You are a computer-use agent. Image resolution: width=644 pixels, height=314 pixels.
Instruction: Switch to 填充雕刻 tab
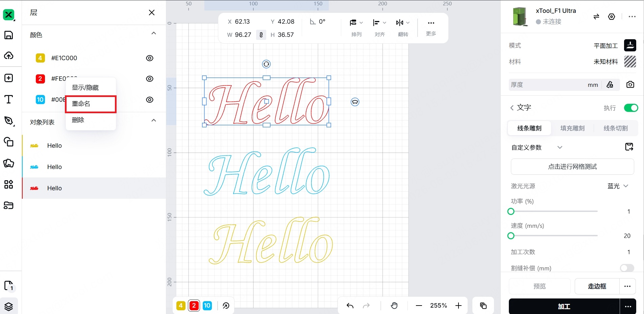pyautogui.click(x=572, y=128)
